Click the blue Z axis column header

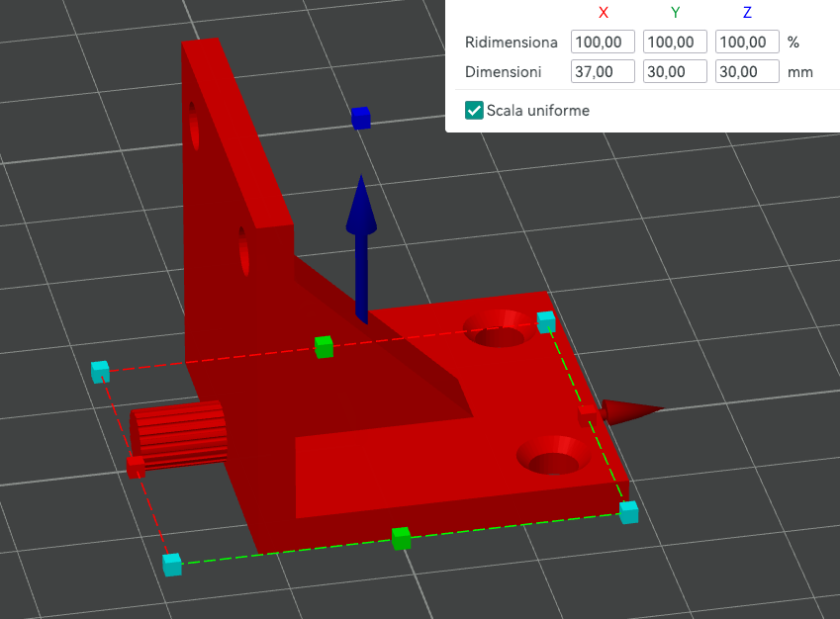coord(747,13)
